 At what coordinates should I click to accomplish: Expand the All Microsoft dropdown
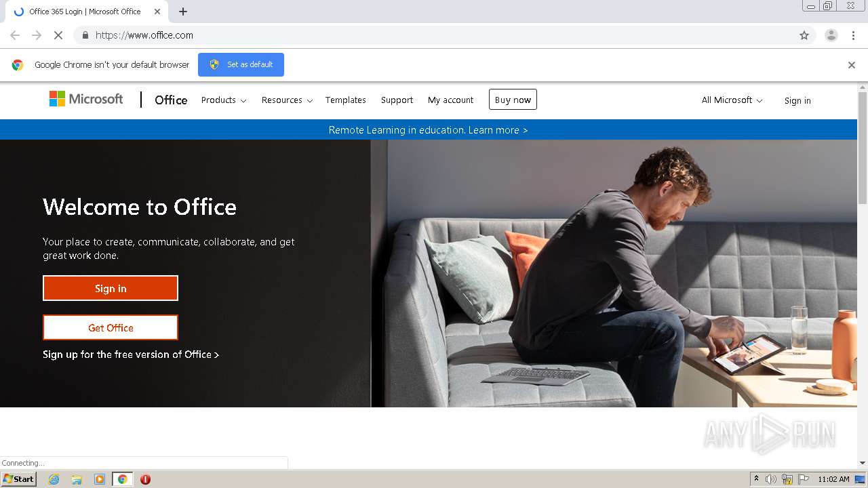[x=732, y=100]
